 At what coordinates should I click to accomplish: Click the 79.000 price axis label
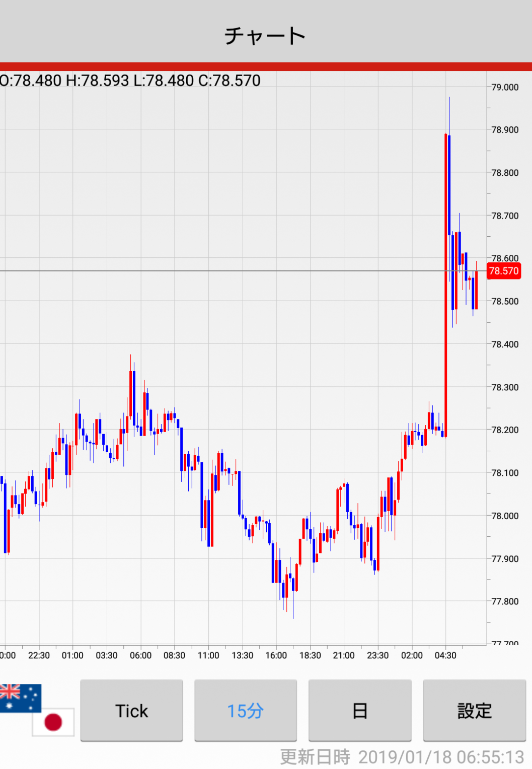505,87
